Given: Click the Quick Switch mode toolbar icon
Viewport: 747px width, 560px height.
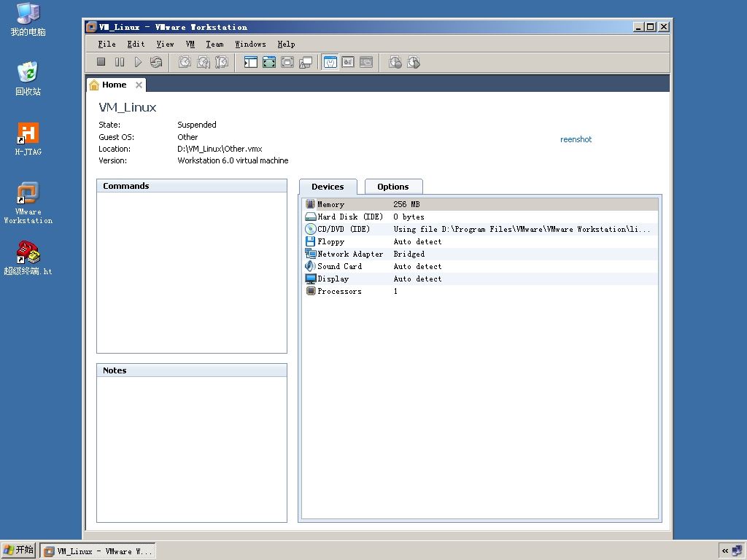Looking at the screenshot, I should pos(269,62).
